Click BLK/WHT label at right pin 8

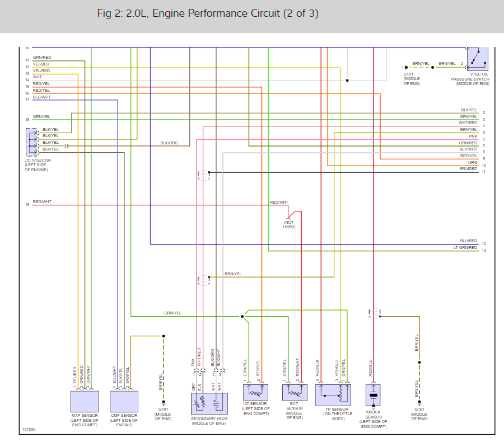click(468, 149)
